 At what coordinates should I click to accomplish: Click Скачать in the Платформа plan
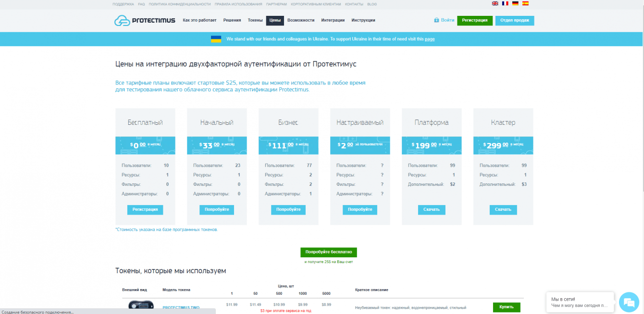pos(432,210)
